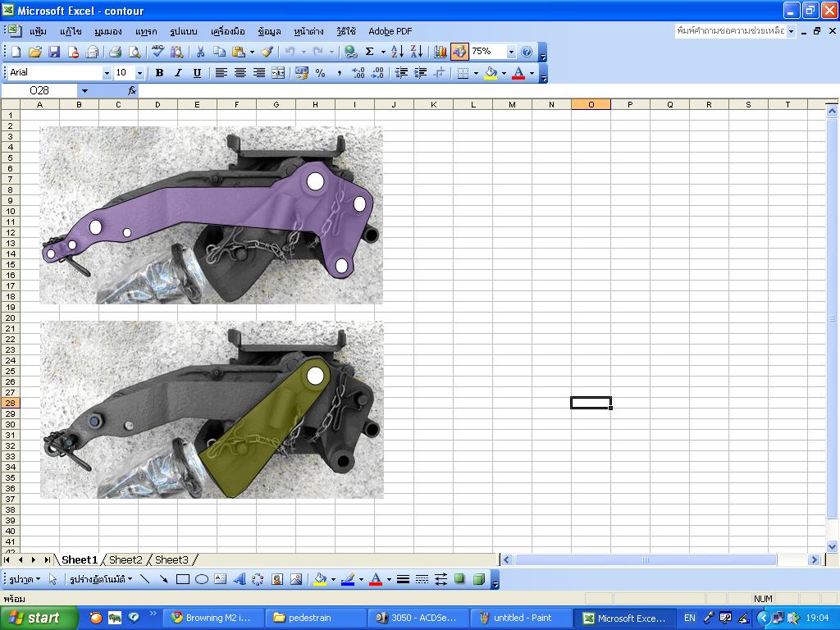The width and height of the screenshot is (840, 630).
Task: Insert WordArt from drawing toolbar
Action: (240, 579)
